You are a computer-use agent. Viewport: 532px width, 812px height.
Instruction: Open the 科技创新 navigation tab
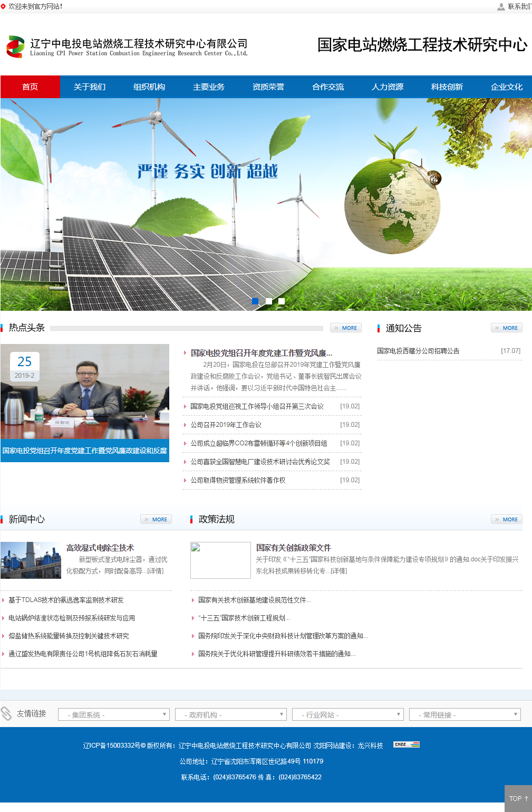[447, 87]
